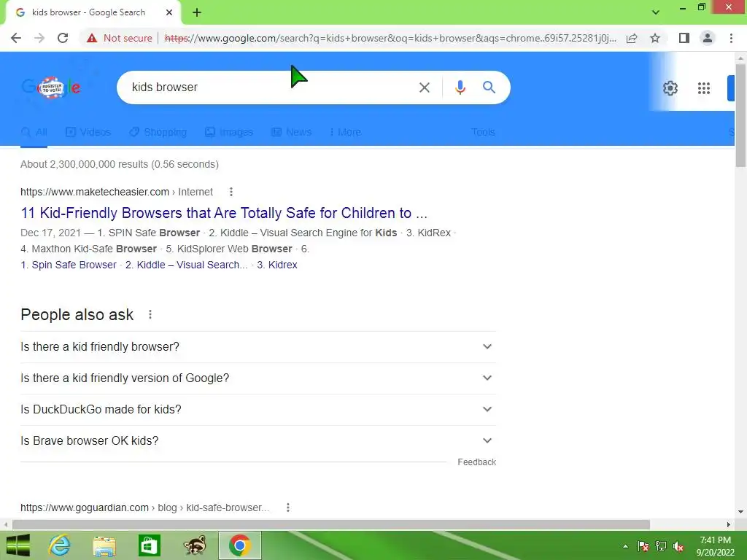Open options for goguardian result
The height and width of the screenshot is (560, 747).
tap(287, 507)
